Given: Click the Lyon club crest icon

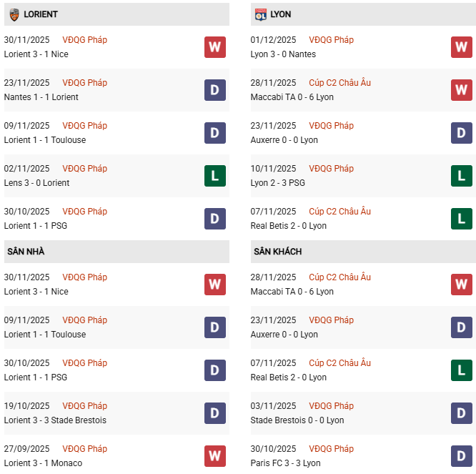Looking at the screenshot, I should (x=261, y=14).
